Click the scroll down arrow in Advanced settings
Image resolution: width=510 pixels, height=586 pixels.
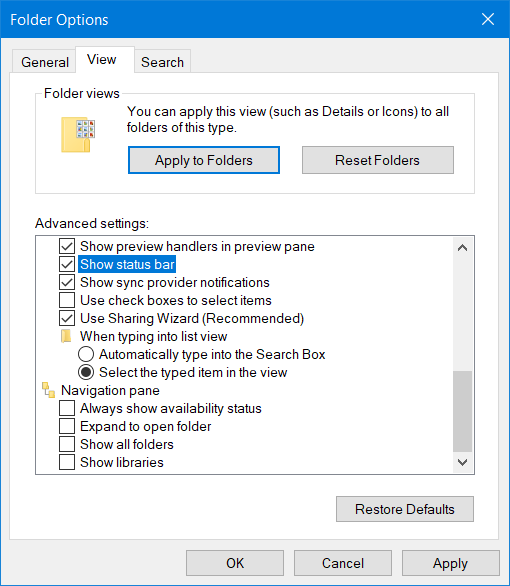pyautogui.click(x=463, y=462)
